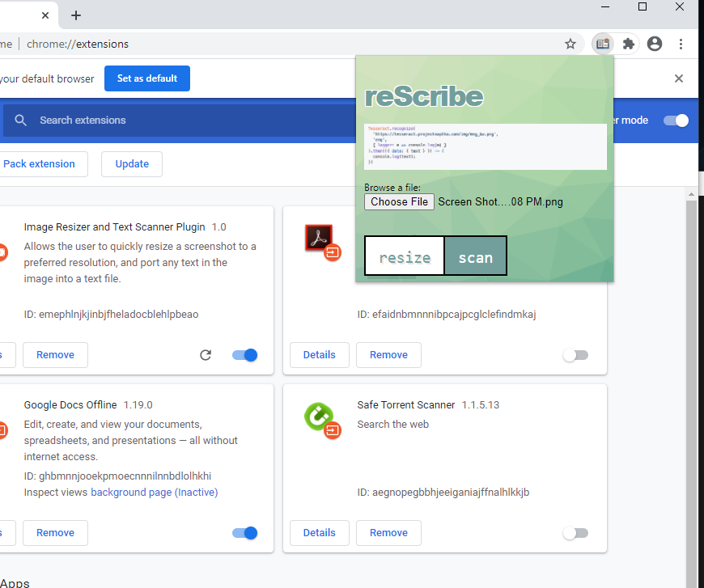
Task: Open the Extensions puzzle-piece menu
Action: coord(628,44)
